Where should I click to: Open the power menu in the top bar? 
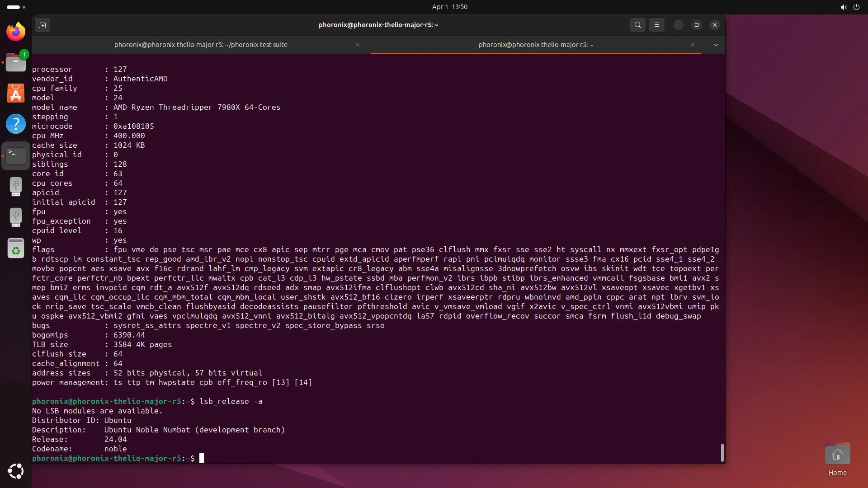(857, 7)
